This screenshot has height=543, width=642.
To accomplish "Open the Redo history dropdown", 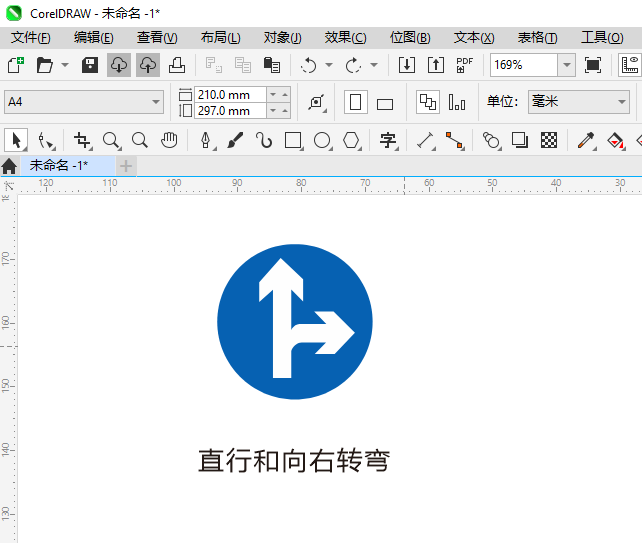I will tap(373, 65).
